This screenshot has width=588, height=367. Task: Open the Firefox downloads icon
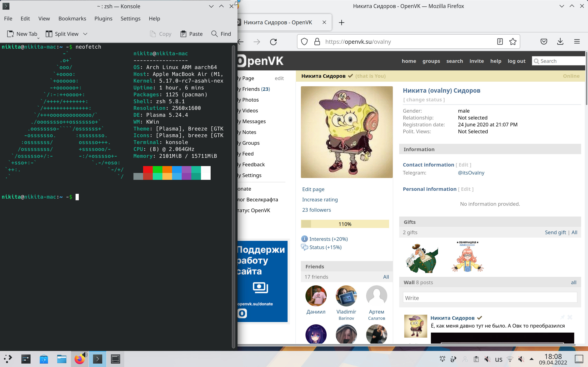[560, 42]
